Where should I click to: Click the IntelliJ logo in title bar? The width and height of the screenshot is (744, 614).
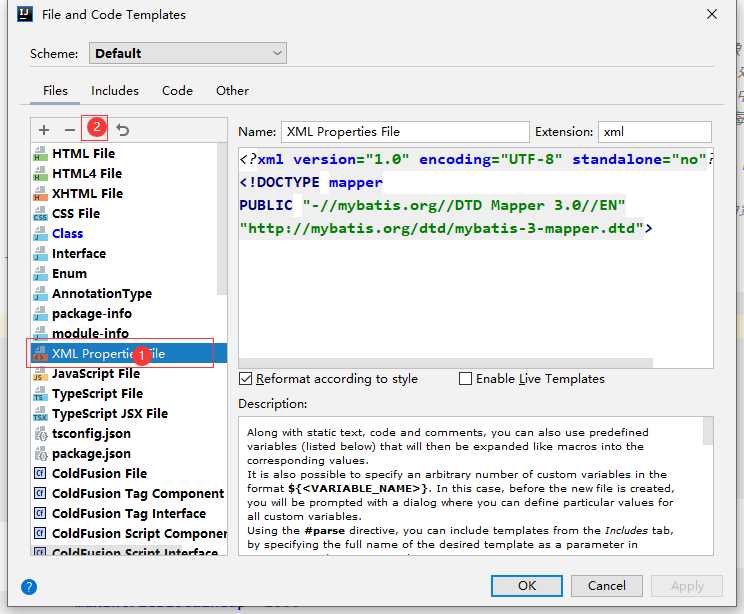[x=25, y=14]
